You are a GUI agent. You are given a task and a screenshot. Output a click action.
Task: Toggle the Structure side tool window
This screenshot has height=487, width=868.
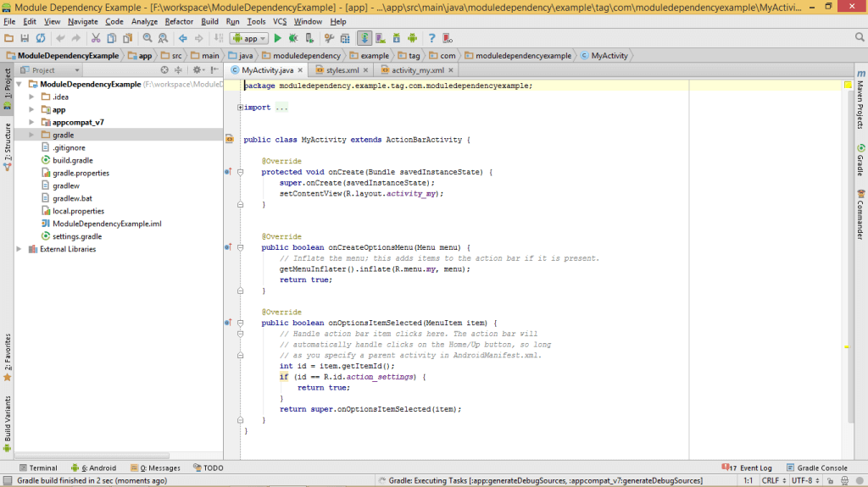7,147
